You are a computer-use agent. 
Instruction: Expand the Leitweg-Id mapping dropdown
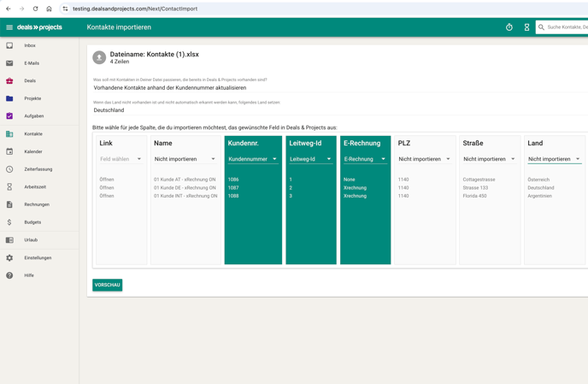[x=310, y=159]
